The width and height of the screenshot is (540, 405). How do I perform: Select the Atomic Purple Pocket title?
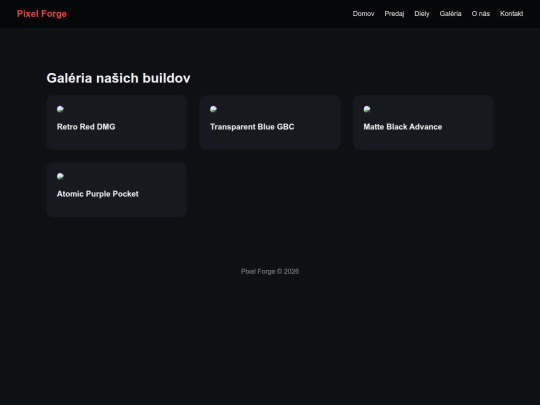tap(97, 194)
